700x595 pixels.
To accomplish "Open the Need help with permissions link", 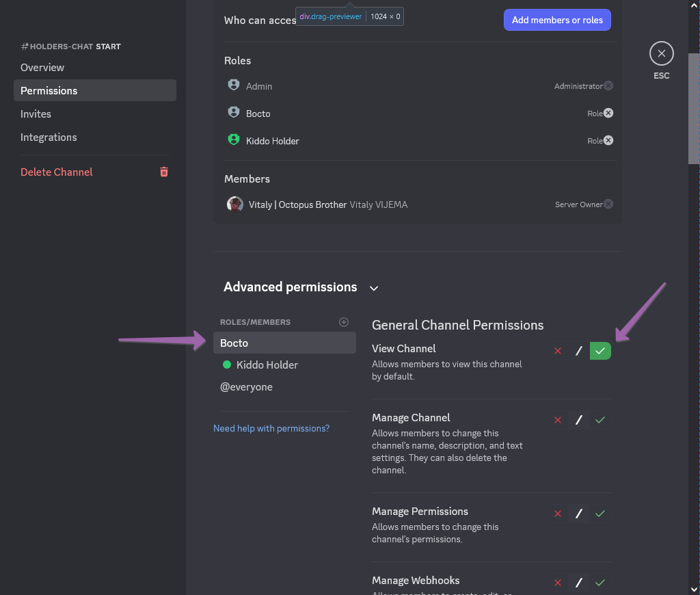I will pos(271,428).
